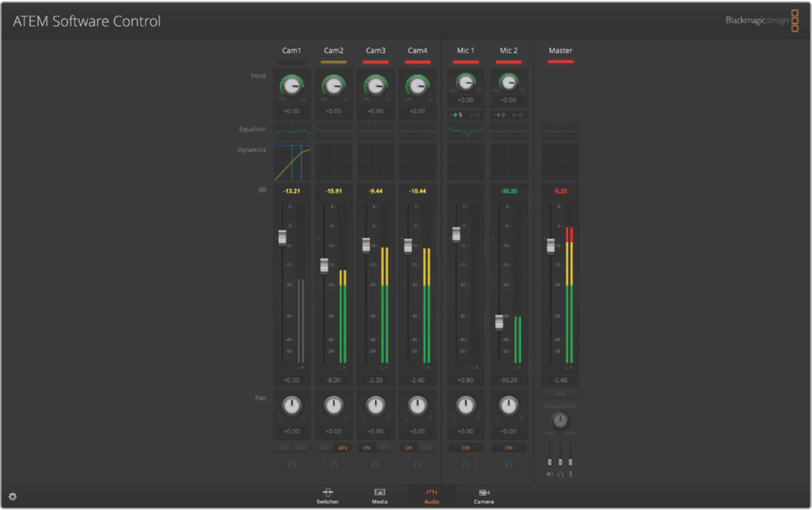
Task: Click the Master speaker icon
Action: tap(549, 474)
